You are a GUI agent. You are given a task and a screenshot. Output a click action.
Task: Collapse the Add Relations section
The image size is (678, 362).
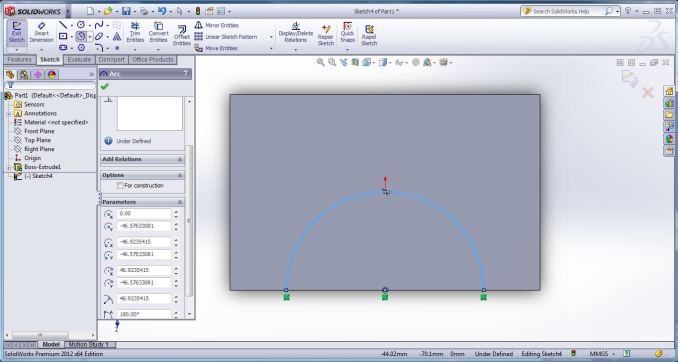click(180, 159)
